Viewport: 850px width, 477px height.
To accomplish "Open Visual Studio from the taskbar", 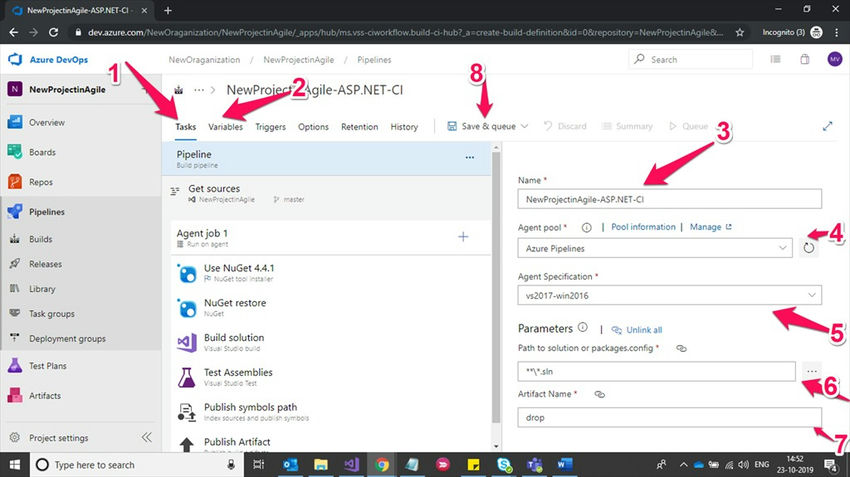I will coord(351,465).
